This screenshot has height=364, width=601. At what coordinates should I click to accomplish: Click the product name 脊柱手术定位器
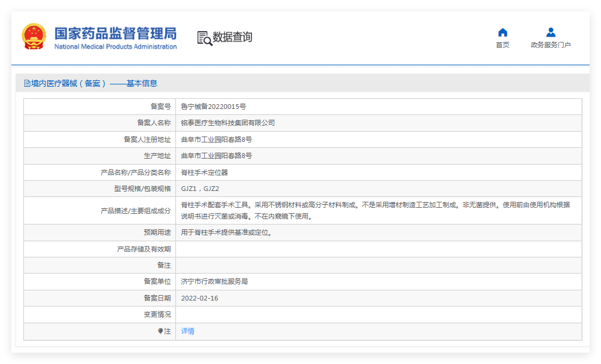pos(204,172)
